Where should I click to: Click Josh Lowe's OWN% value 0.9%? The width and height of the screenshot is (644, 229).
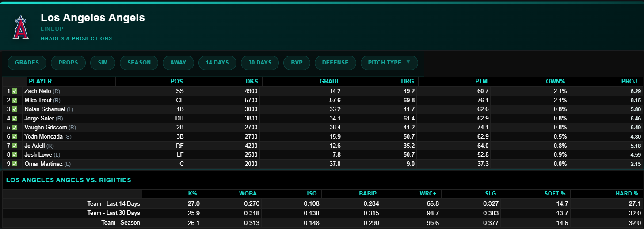pyautogui.click(x=560, y=155)
